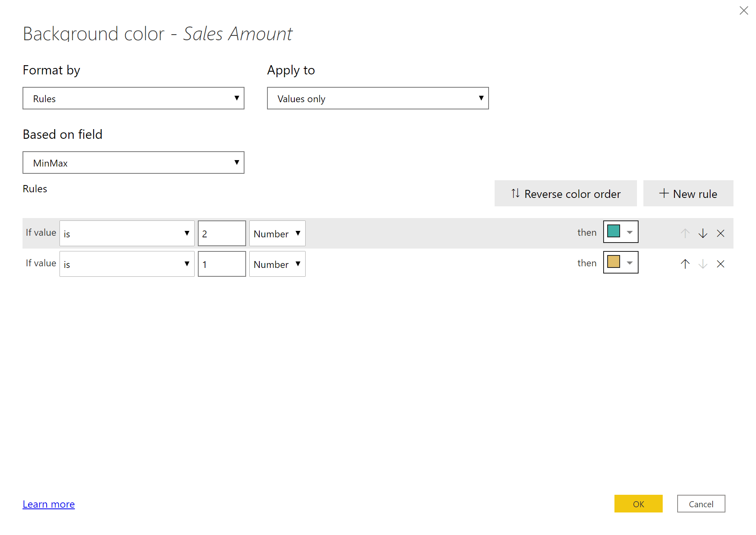Click the Cancel button
756x535 pixels.
(x=701, y=504)
